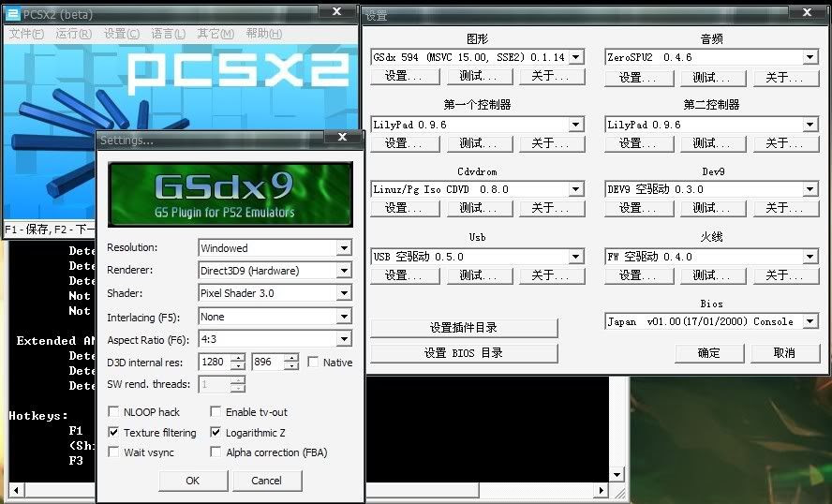Screen dimensions: 832x504
Task: Open the 其它(M) menu
Action: 215,34
